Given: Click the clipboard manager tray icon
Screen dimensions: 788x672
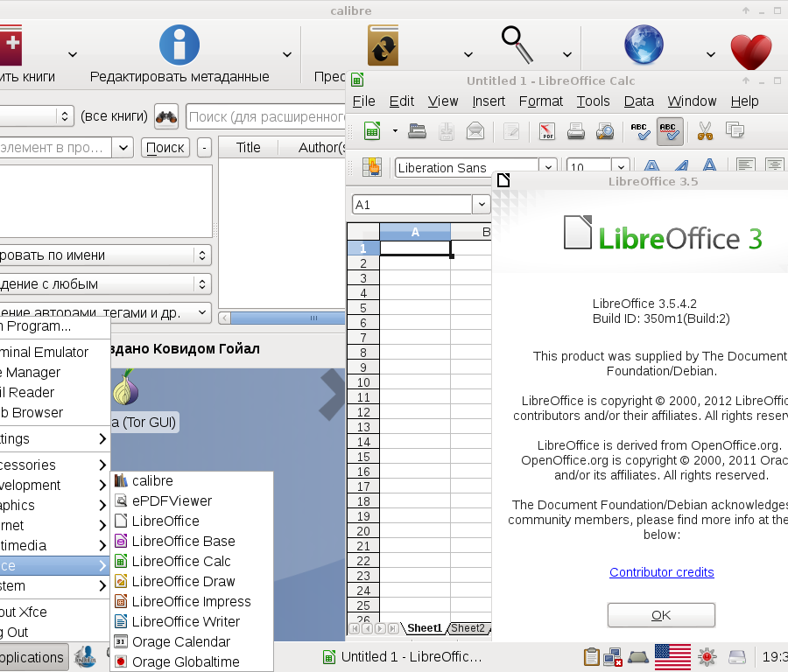Looking at the screenshot, I should (592, 656).
